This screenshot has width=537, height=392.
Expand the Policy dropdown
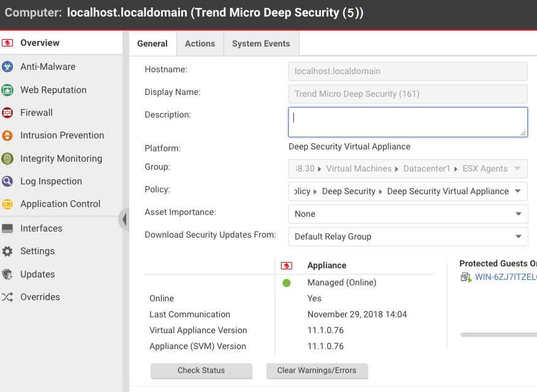pyautogui.click(x=408, y=191)
